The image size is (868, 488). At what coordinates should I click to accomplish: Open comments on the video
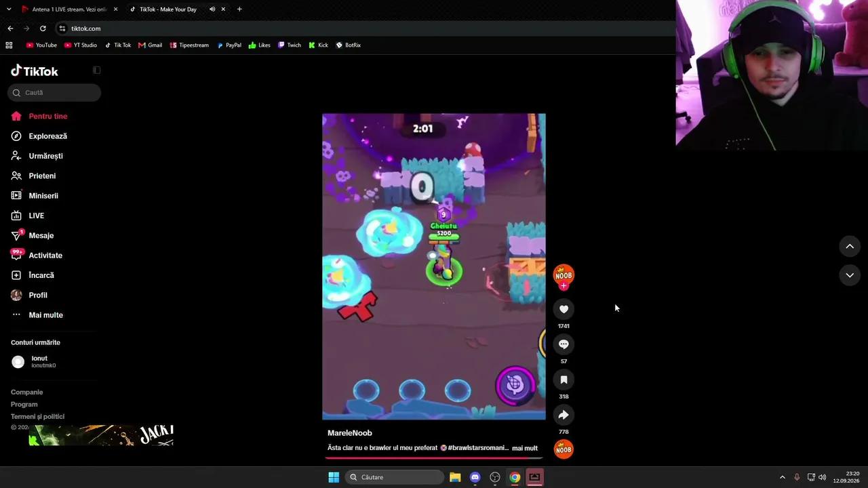[564, 344]
